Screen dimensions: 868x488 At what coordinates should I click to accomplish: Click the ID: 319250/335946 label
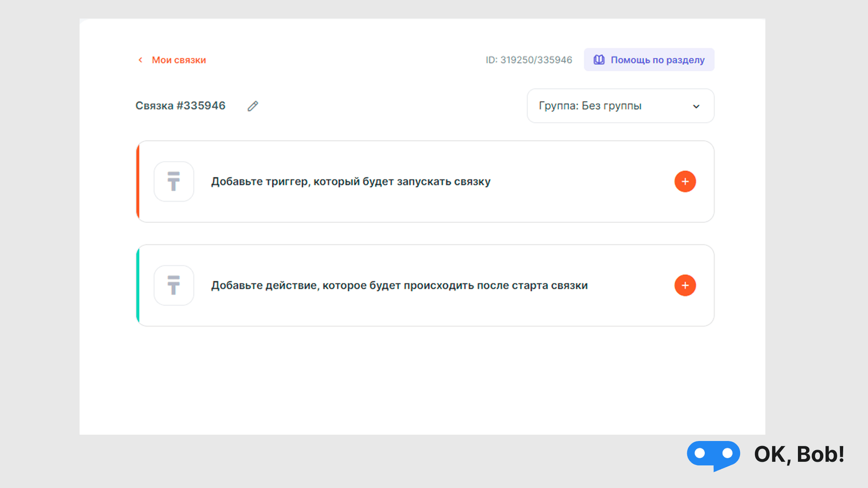tap(528, 60)
